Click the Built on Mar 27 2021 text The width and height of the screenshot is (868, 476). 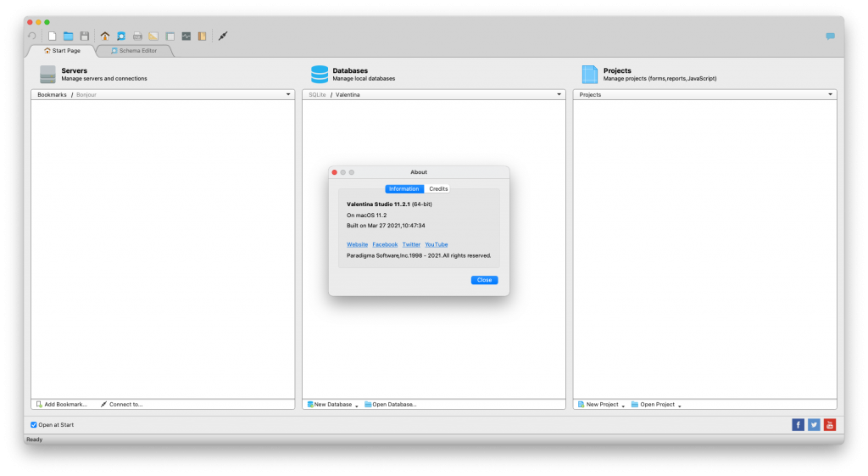tap(386, 226)
